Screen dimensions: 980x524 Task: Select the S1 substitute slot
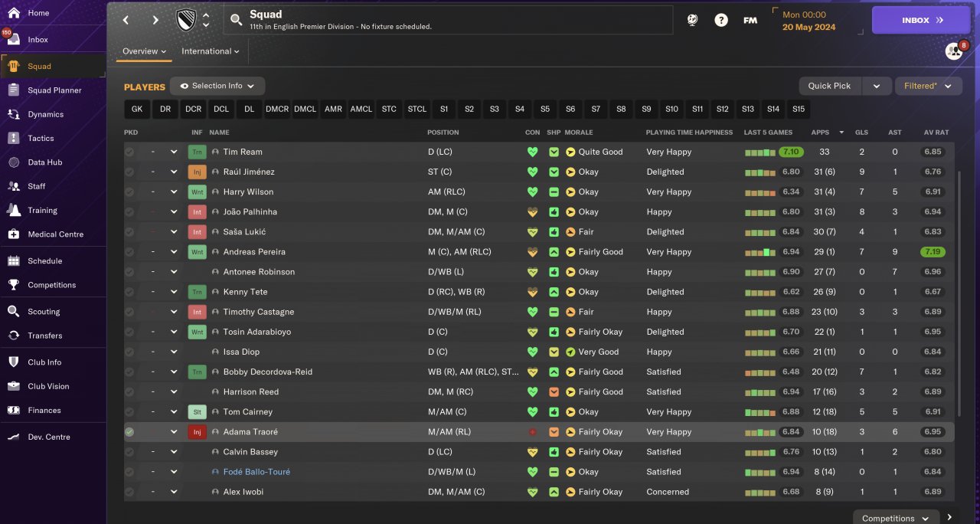[x=444, y=109]
